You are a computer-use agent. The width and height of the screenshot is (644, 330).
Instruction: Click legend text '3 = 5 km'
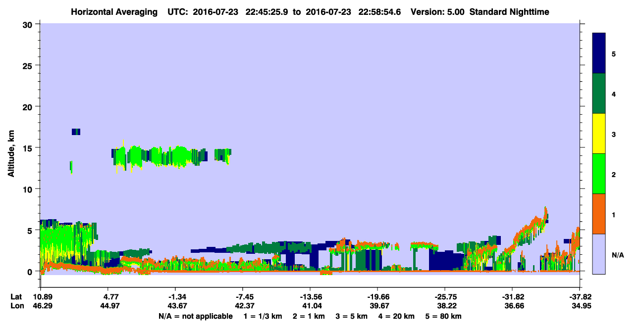pos(352,316)
